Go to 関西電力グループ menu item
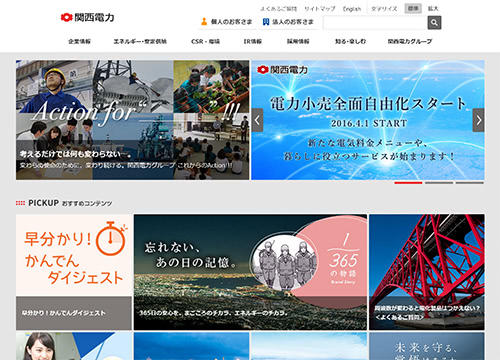This screenshot has width=500, height=360. pos(410,41)
